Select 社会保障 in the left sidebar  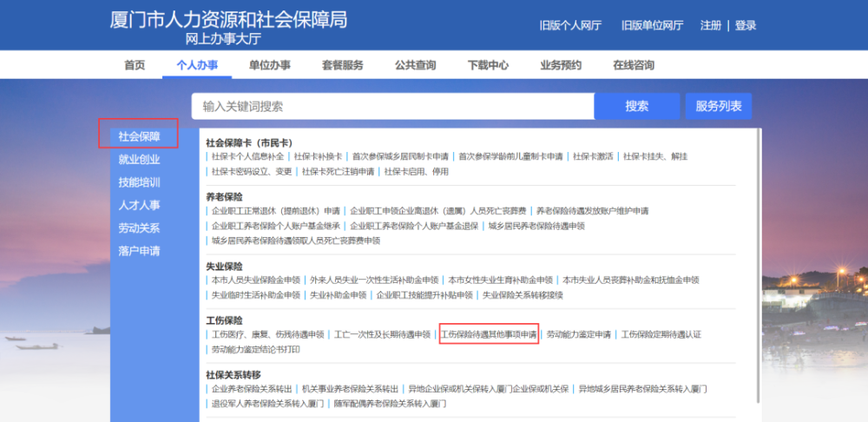point(139,137)
